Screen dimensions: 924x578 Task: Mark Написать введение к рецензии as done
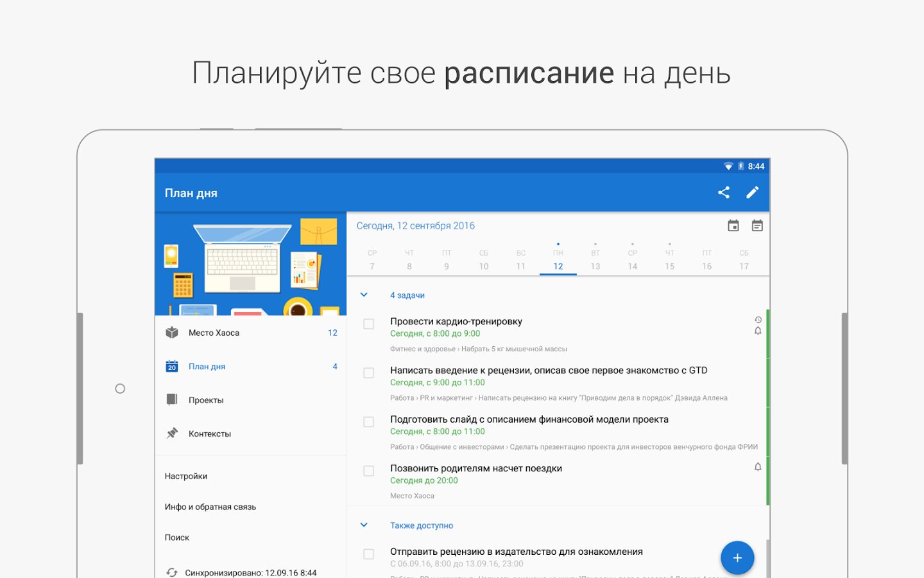point(369,373)
